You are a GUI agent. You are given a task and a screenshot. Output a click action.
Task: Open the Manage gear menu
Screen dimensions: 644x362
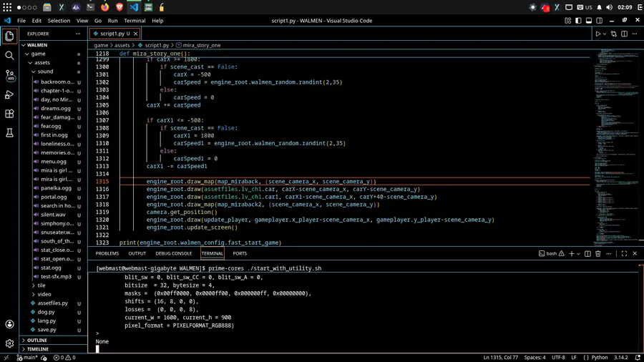coord(9,343)
